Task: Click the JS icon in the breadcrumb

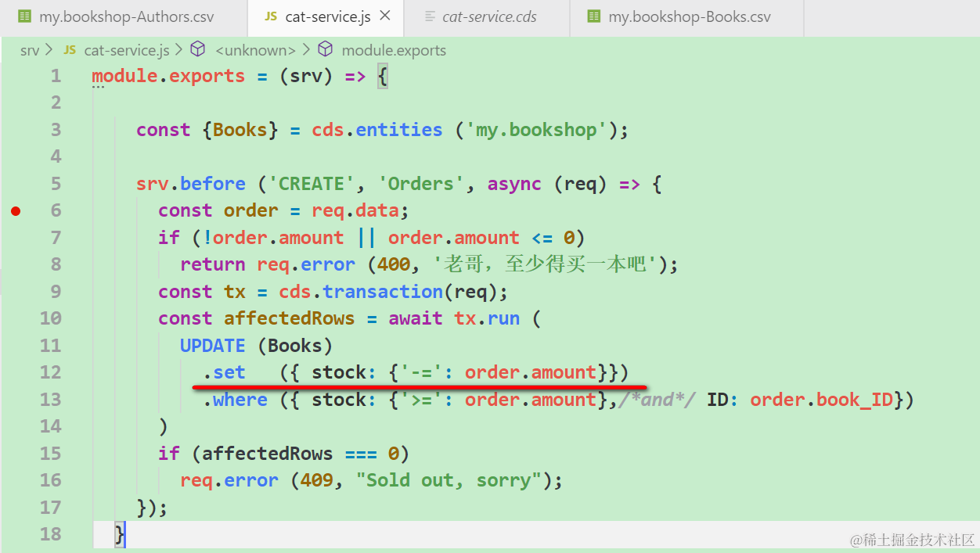Action: (x=70, y=50)
